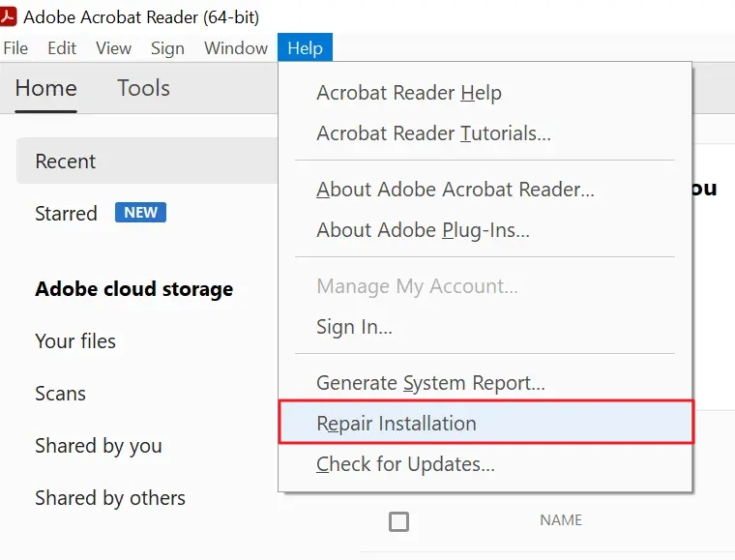Open the Edit menu

point(62,48)
